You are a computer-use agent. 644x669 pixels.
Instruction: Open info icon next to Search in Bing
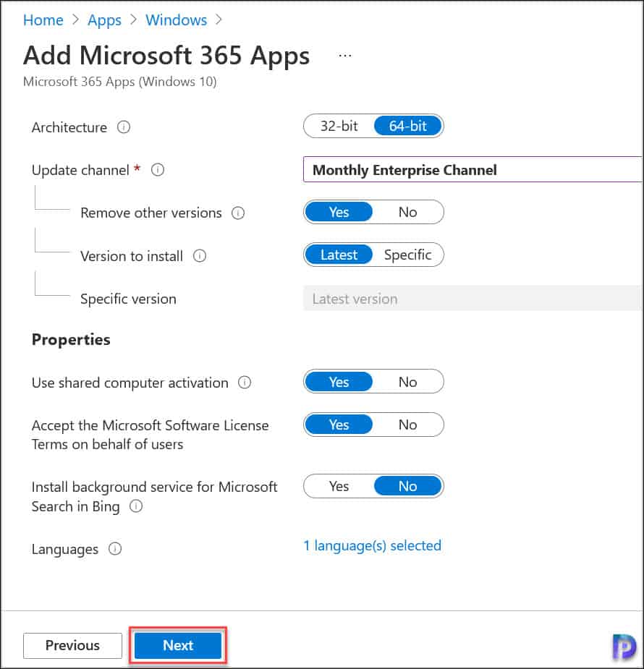136,506
